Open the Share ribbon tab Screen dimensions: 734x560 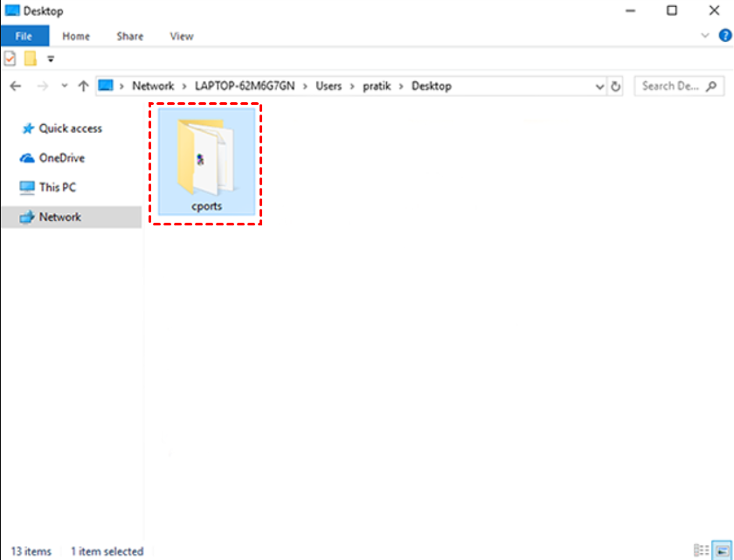click(130, 36)
